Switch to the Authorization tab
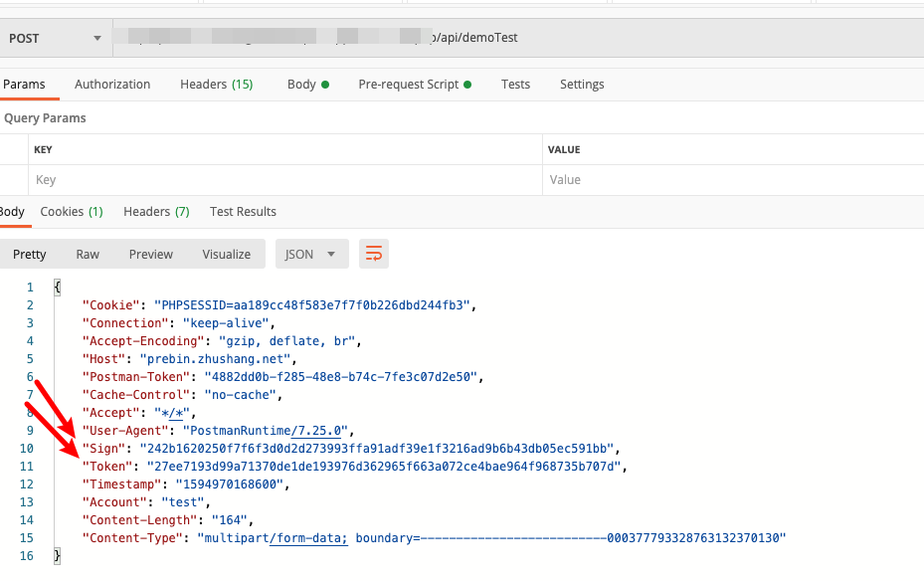The image size is (924, 581). click(112, 85)
